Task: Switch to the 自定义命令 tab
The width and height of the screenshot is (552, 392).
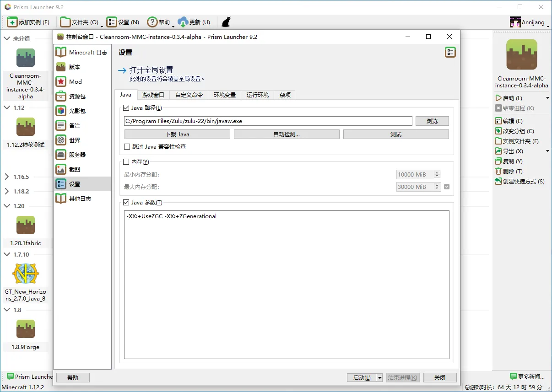Action: [189, 95]
